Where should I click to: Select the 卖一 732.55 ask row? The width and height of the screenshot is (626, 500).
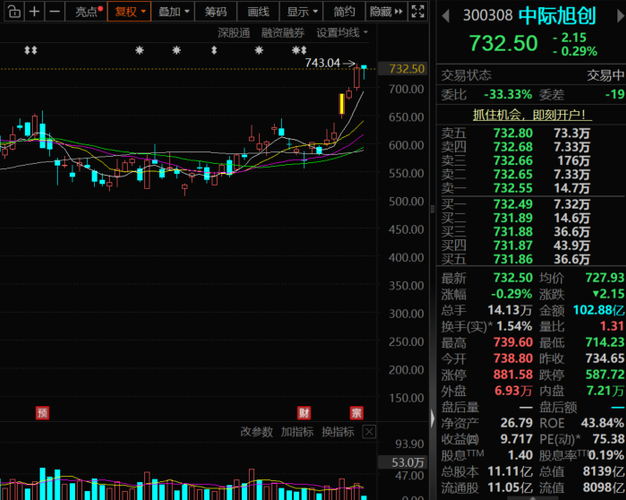(531, 188)
